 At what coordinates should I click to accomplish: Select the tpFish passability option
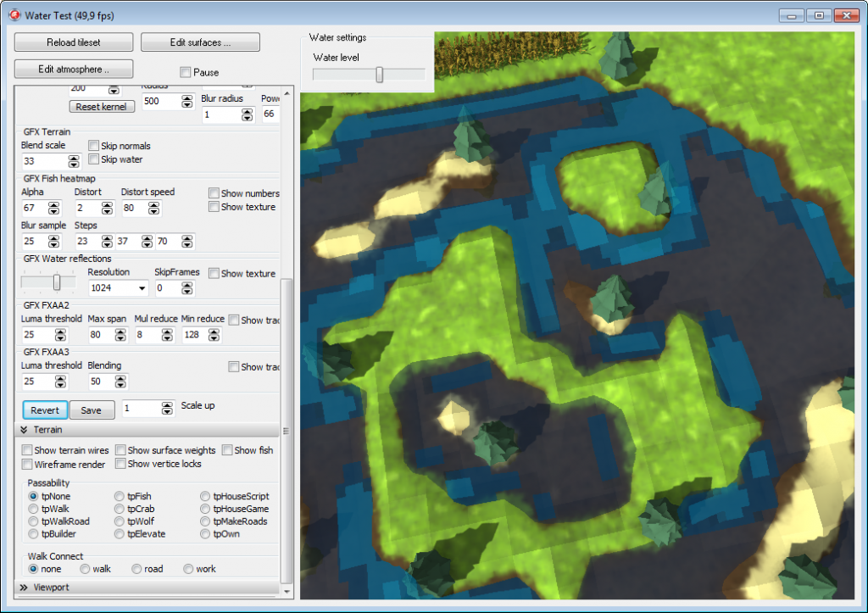tap(119, 496)
